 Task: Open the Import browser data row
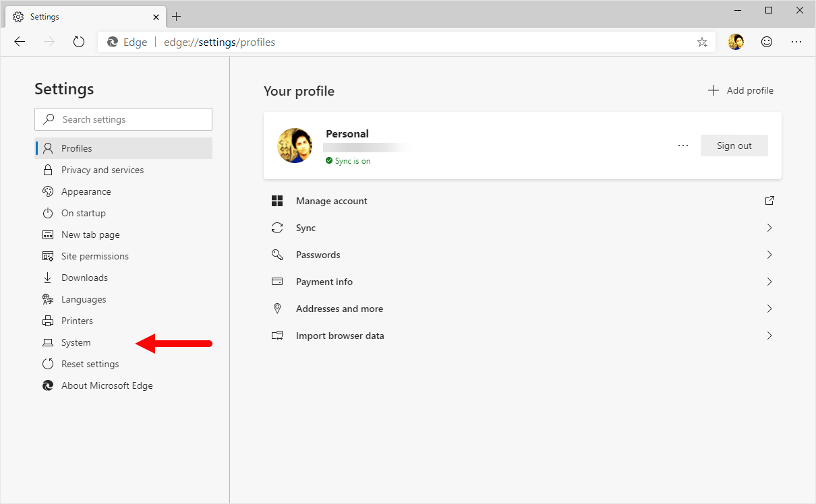tap(523, 336)
